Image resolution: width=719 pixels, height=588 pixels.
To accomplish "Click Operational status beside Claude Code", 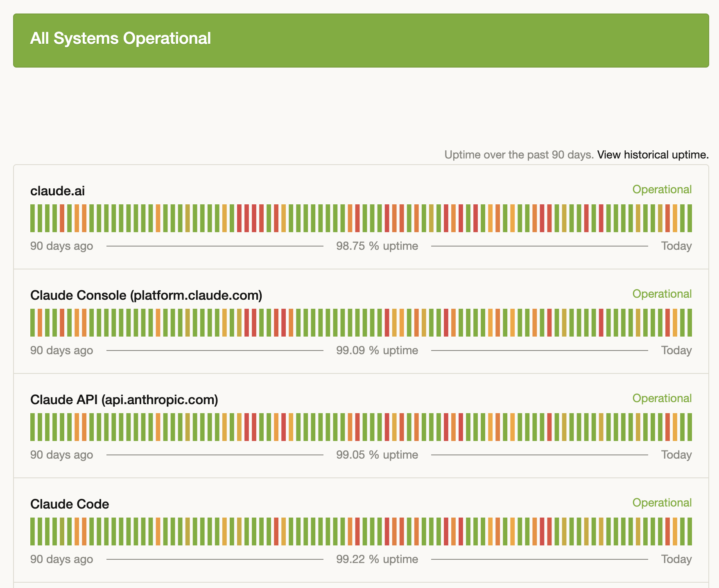I will point(662,503).
